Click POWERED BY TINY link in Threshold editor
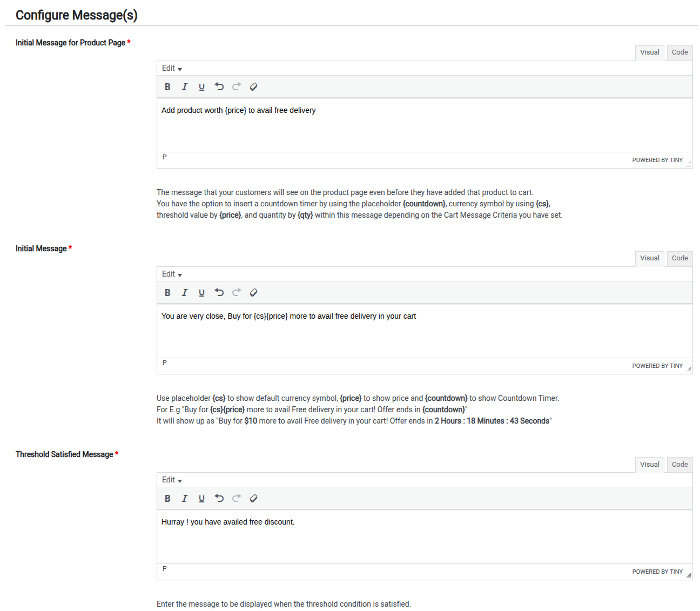The image size is (700, 611). tap(657, 572)
